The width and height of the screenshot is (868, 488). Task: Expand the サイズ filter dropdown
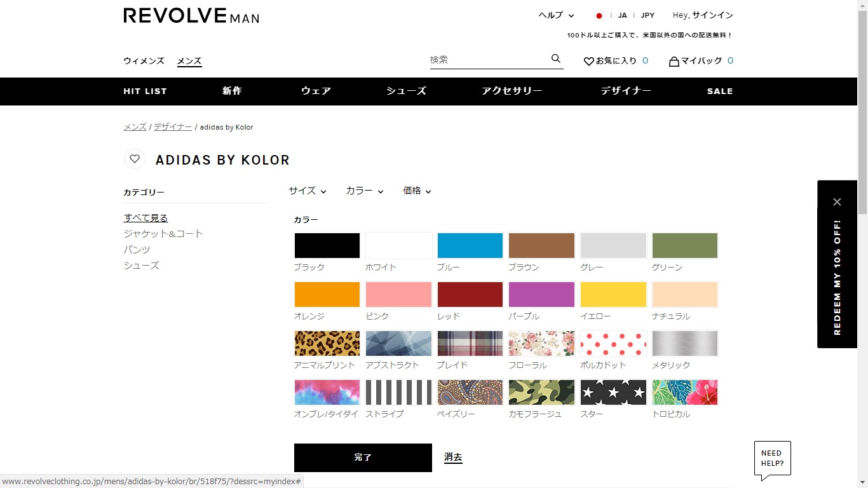(x=307, y=191)
